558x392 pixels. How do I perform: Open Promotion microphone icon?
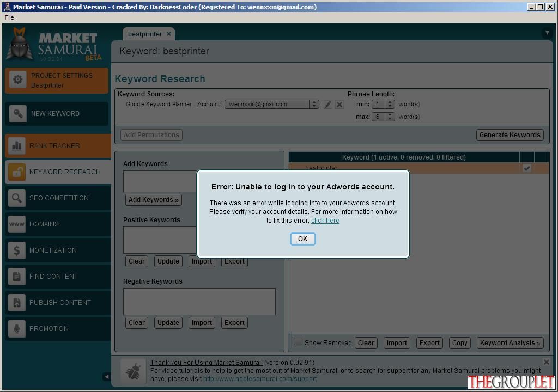pyautogui.click(x=17, y=329)
